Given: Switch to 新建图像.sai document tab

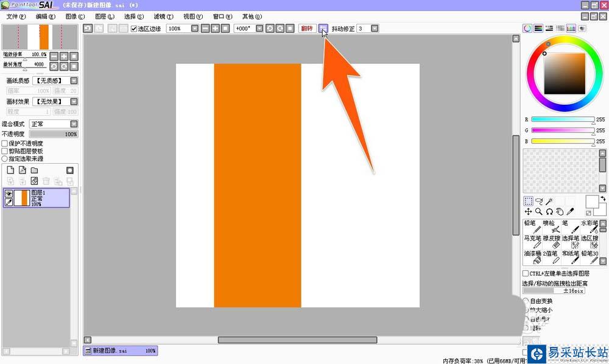Looking at the screenshot, I should pyautogui.click(x=121, y=351).
